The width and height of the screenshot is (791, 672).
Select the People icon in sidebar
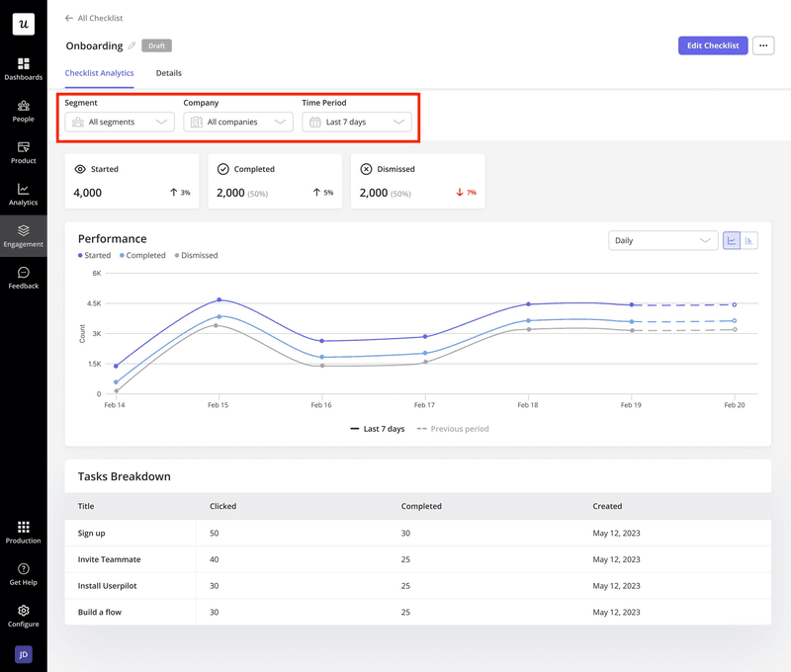coord(23,112)
